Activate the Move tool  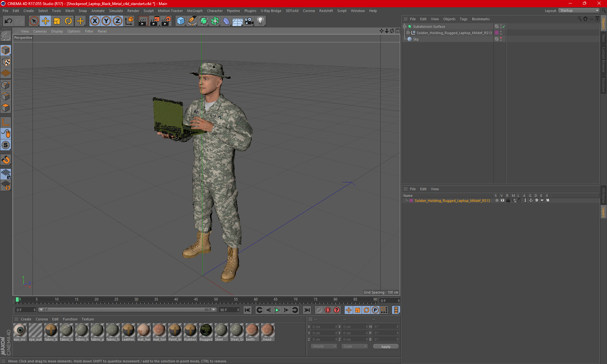pos(46,21)
